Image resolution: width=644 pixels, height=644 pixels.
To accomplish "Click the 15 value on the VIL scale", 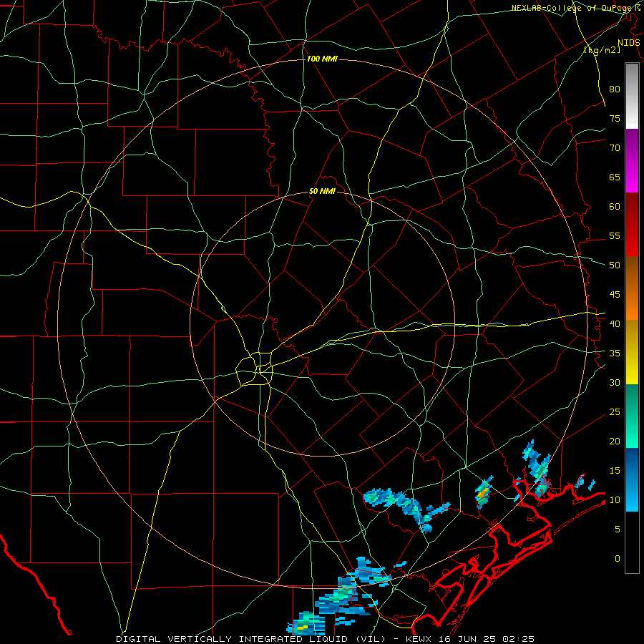I will point(615,471).
